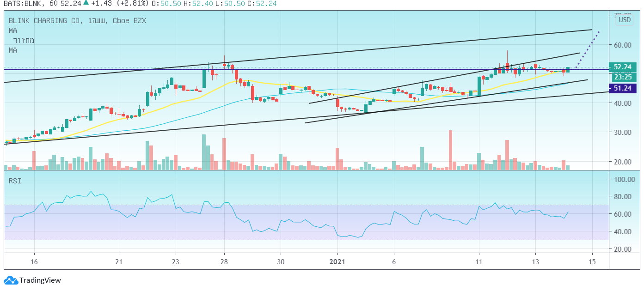Click 80.00 on the RSI axis
The image size is (644, 291).
tap(622, 197)
